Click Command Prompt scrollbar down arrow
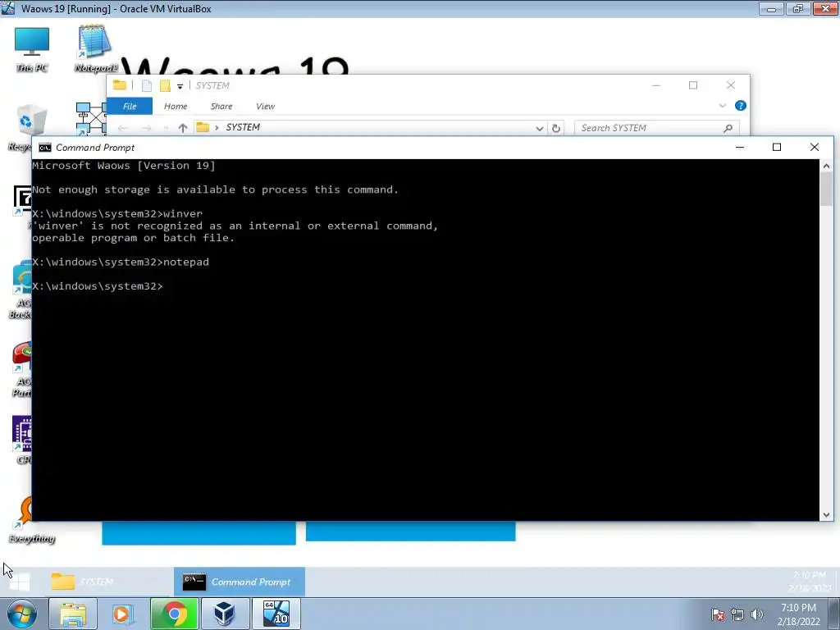The width and height of the screenshot is (840, 630). coord(826,514)
